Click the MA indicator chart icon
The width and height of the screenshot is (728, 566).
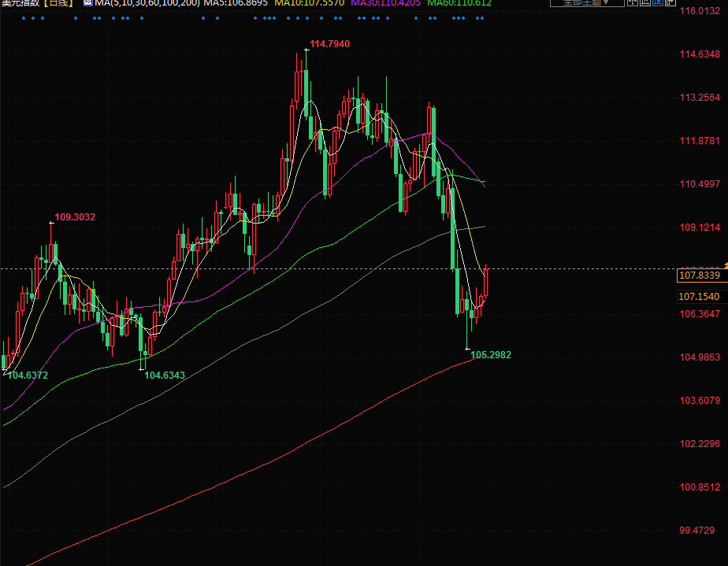[87, 3]
